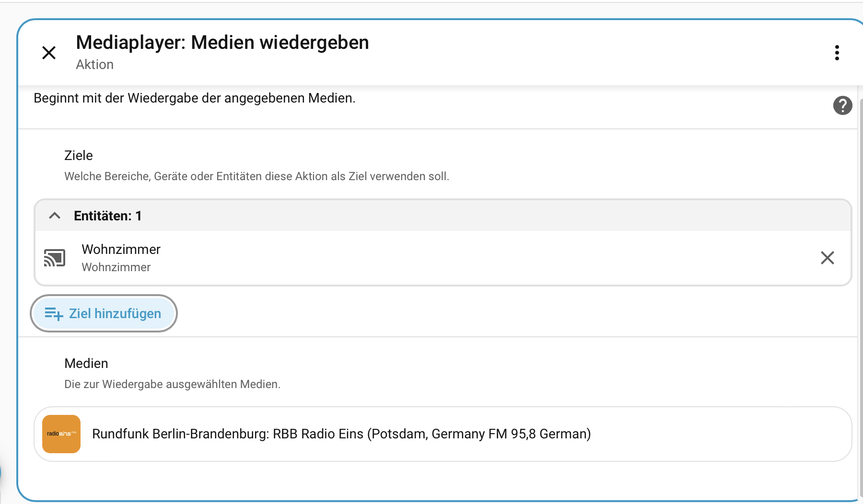Click the dialog's right-edge scrollbar
The width and height of the screenshot is (863, 504).
(861, 287)
